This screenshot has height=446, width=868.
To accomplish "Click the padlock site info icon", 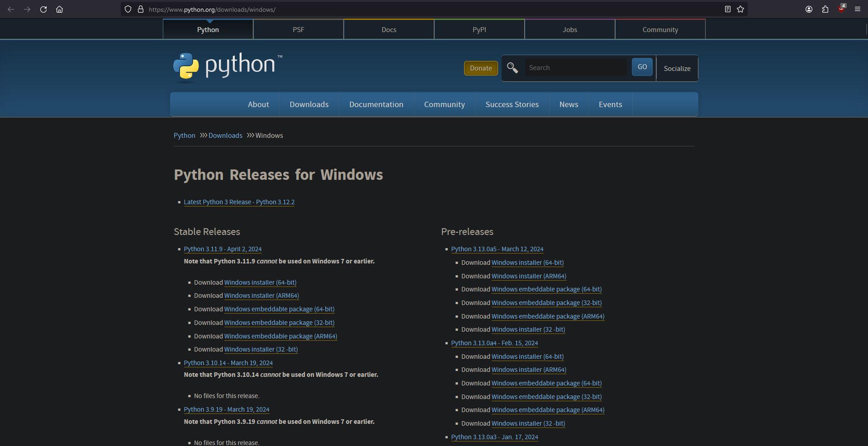I will click(141, 9).
